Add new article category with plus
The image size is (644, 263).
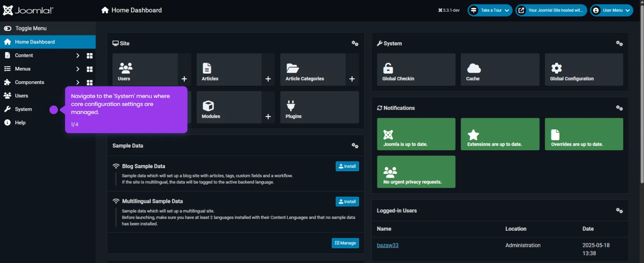tap(352, 79)
